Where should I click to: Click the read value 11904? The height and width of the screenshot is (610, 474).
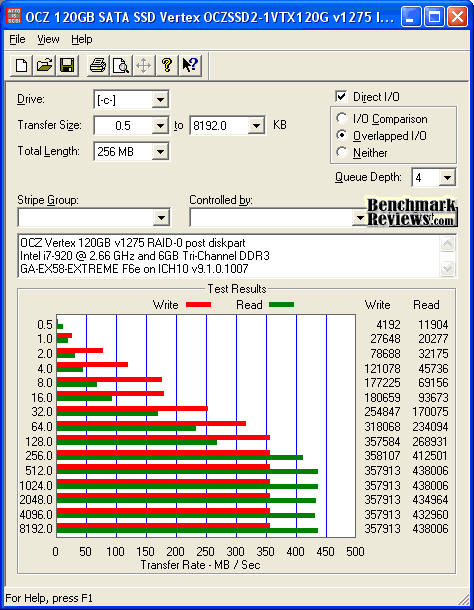[x=433, y=324]
